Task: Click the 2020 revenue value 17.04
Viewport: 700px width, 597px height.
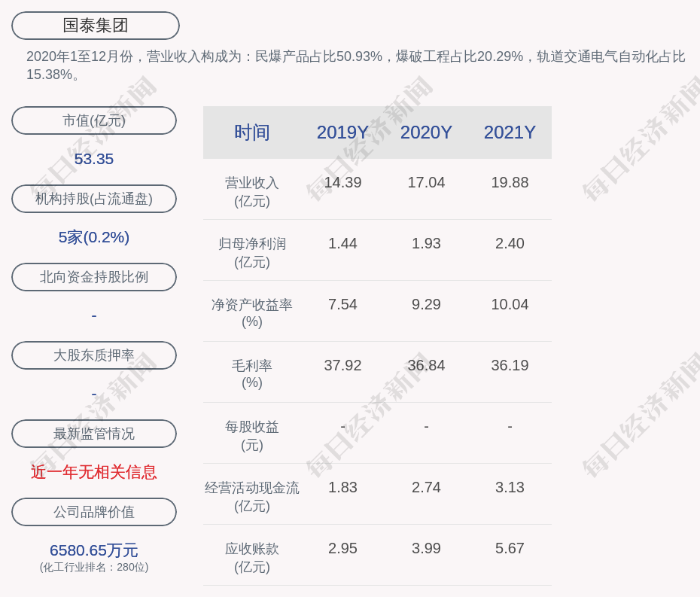Action: [x=426, y=183]
